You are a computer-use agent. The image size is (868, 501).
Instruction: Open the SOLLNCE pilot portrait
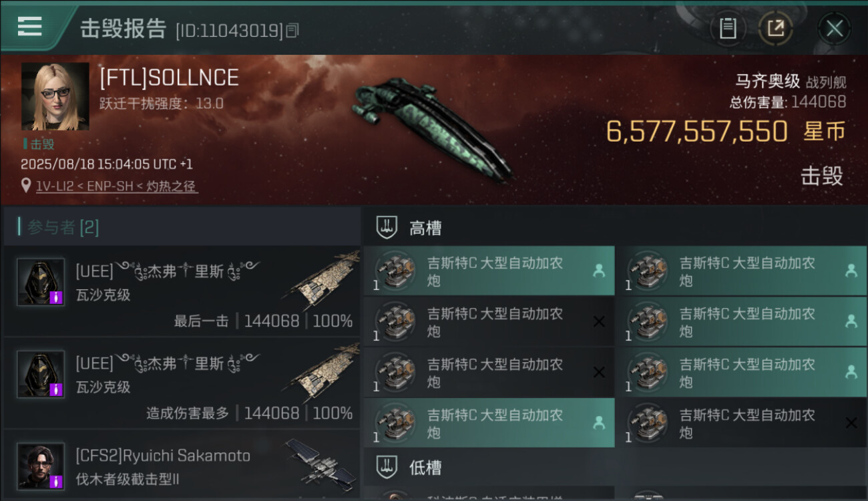click(55, 96)
